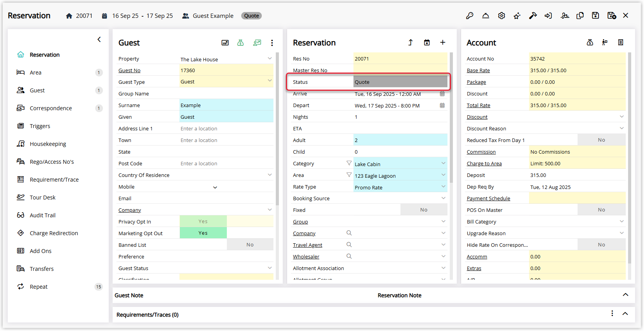The height and width of the screenshot is (331, 644).
Task: Click the receipt icon in Account panel
Action: (621, 42)
